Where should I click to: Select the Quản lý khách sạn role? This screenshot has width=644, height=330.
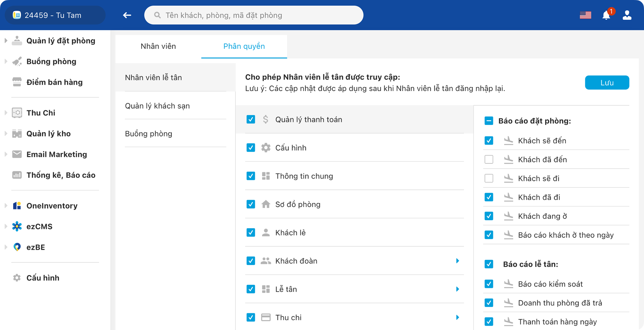(157, 106)
